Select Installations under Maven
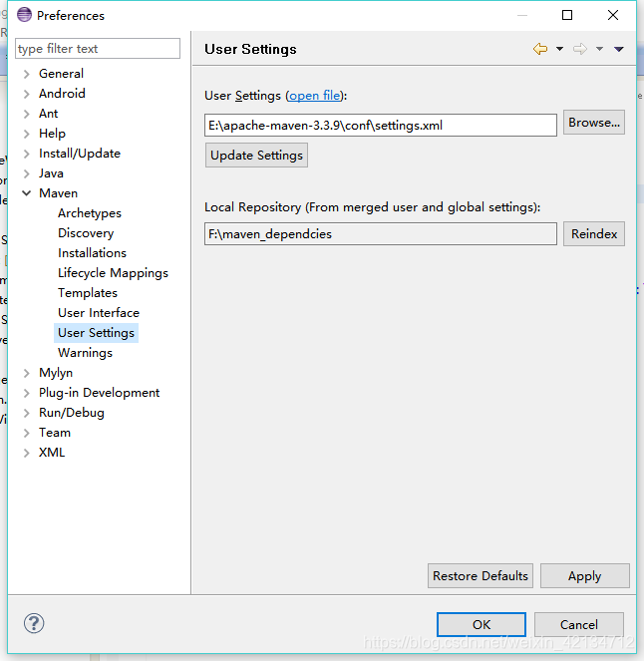 pyautogui.click(x=93, y=253)
